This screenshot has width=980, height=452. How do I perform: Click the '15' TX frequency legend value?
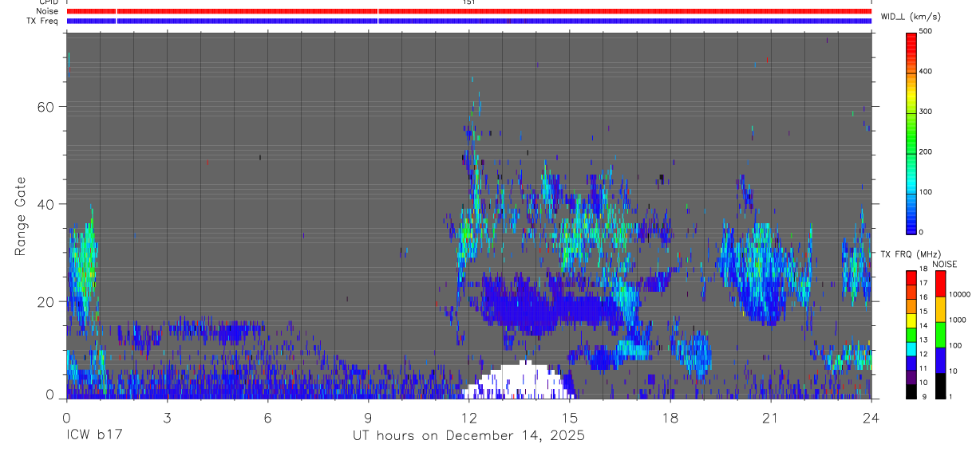923,311
